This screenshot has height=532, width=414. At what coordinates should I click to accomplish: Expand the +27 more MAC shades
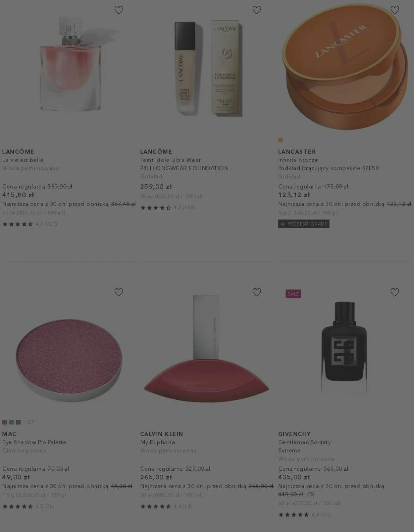click(28, 422)
